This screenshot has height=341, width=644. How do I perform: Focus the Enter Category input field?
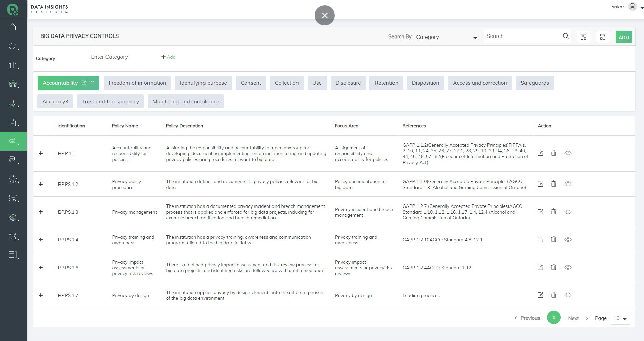[x=114, y=57]
